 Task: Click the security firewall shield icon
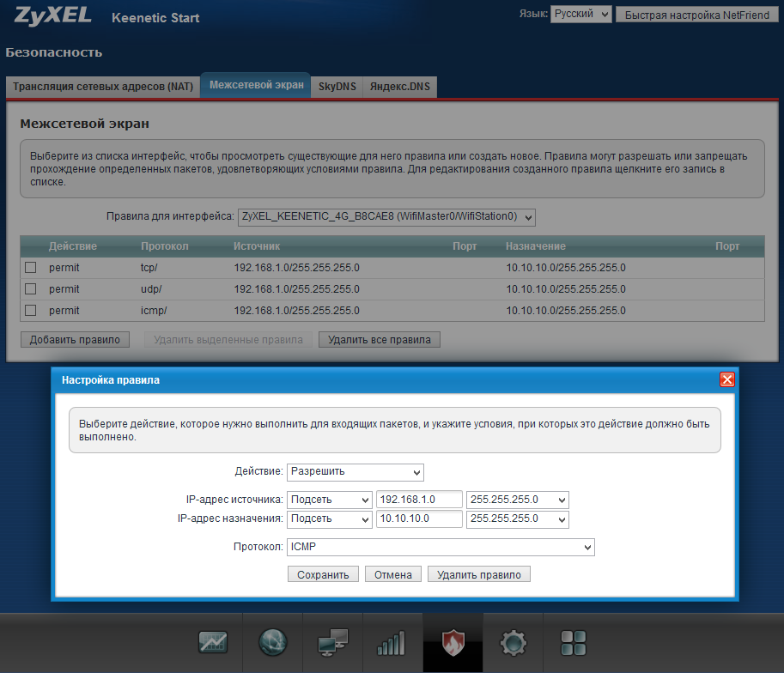[x=453, y=642]
